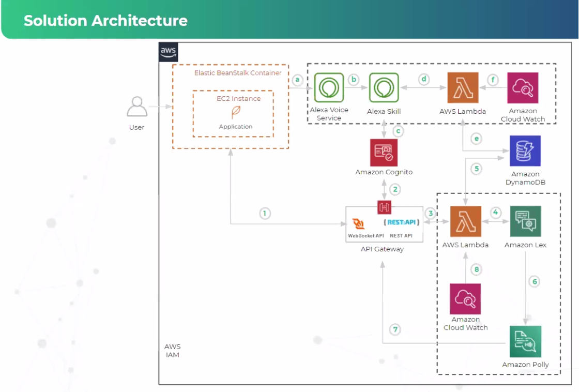The width and height of the screenshot is (579, 392).
Task: Select the Solution Architecture header
Action: (x=104, y=21)
